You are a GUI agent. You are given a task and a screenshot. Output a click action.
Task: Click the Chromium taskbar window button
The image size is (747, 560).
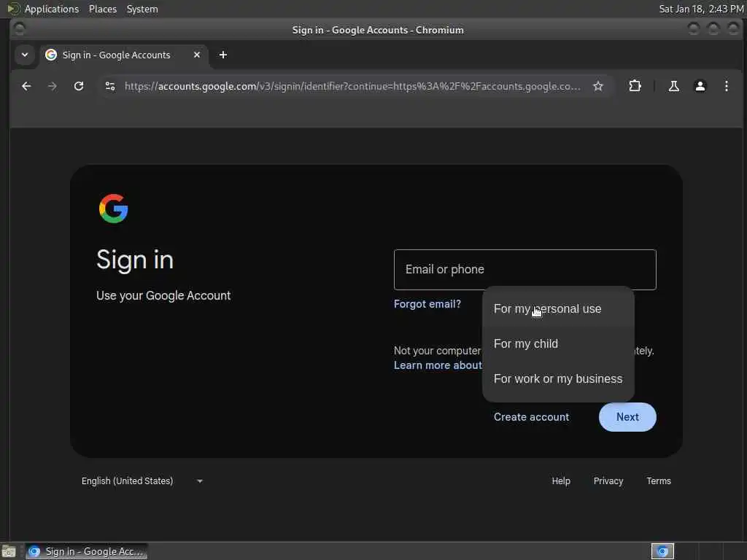(87, 551)
